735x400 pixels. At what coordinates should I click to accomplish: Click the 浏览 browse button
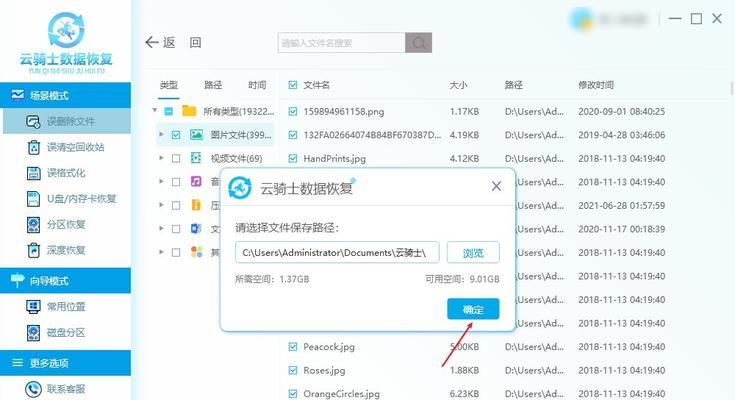(473, 253)
